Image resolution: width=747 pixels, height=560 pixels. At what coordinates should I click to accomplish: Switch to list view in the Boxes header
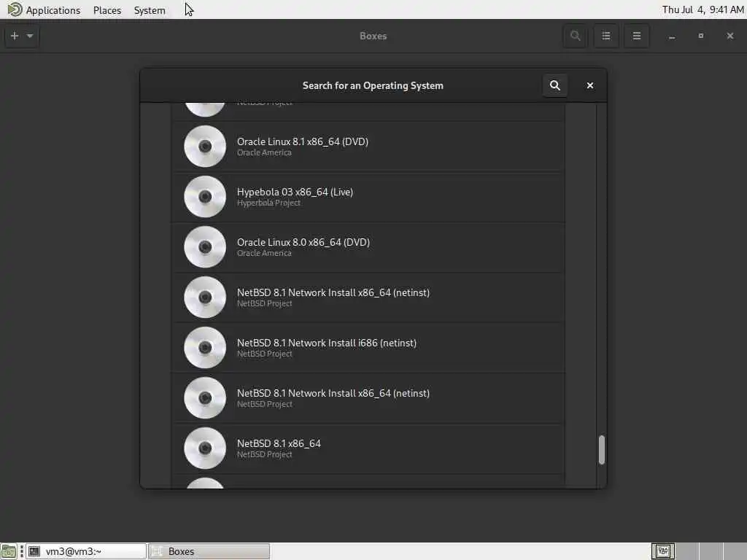tap(606, 36)
